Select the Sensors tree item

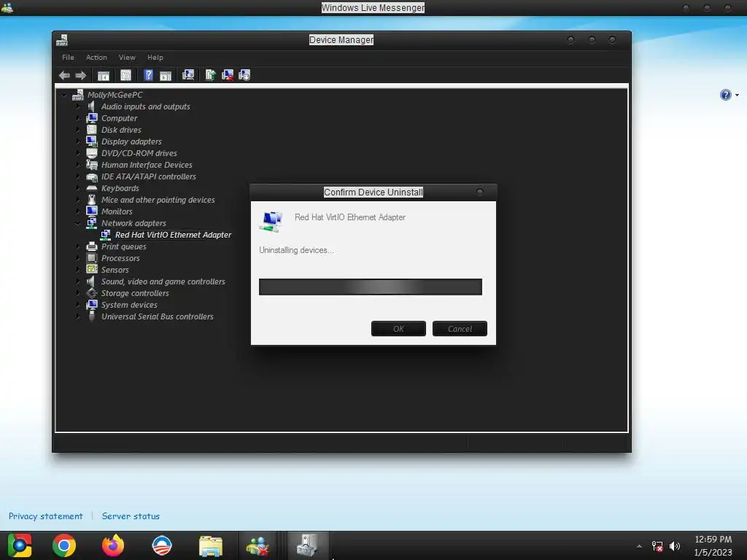click(115, 270)
